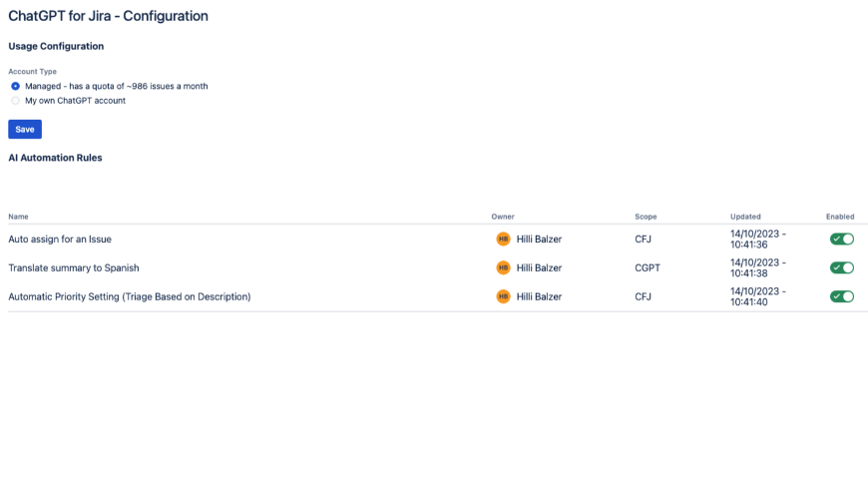Image resolution: width=868 pixels, height=494 pixels.
Task: Click the Scope column header
Action: coord(646,217)
